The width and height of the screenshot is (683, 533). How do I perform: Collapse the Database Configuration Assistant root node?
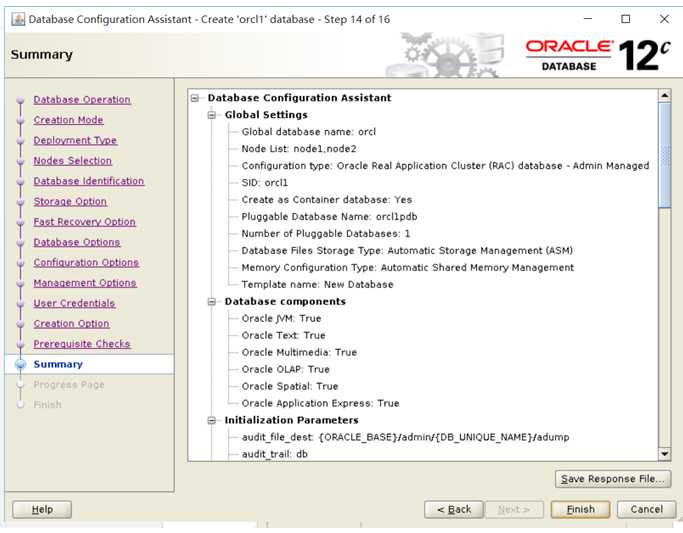click(195, 98)
